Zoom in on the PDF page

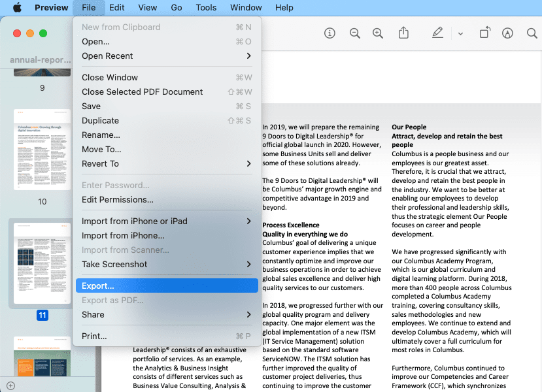pyautogui.click(x=378, y=33)
